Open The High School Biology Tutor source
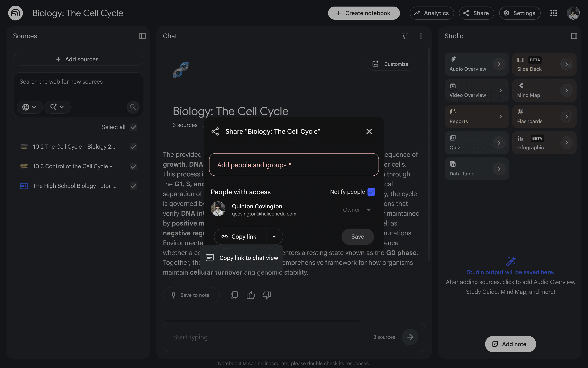 (75, 186)
